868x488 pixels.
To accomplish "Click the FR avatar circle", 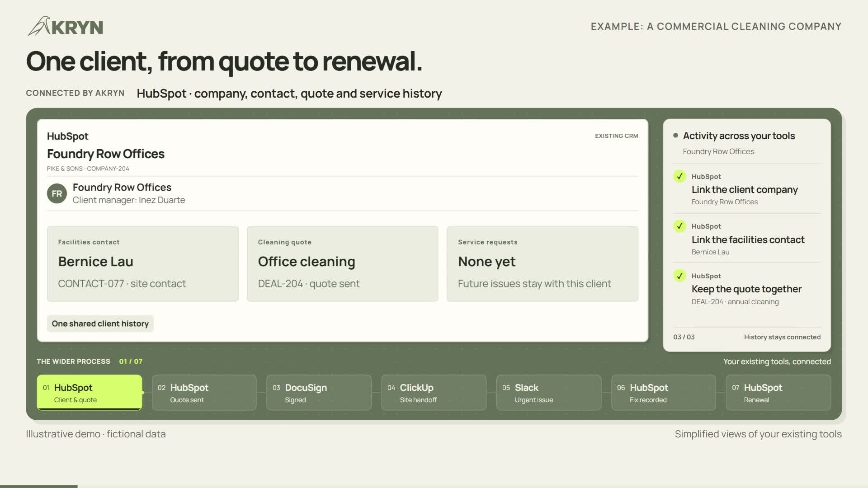I will pyautogui.click(x=57, y=194).
